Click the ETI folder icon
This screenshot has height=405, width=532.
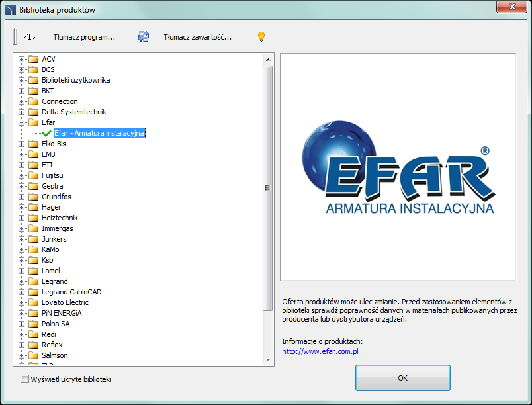(33, 165)
